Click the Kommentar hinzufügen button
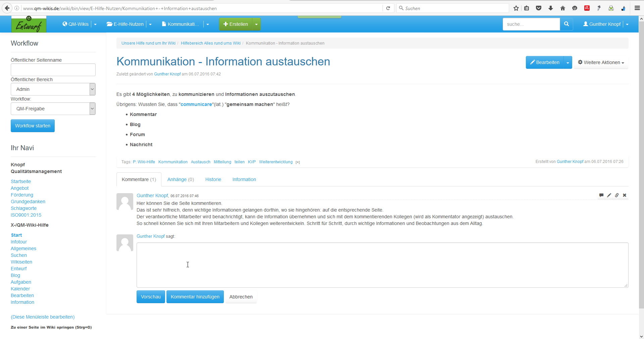Viewport: 644px width, 339px height. [195, 297]
